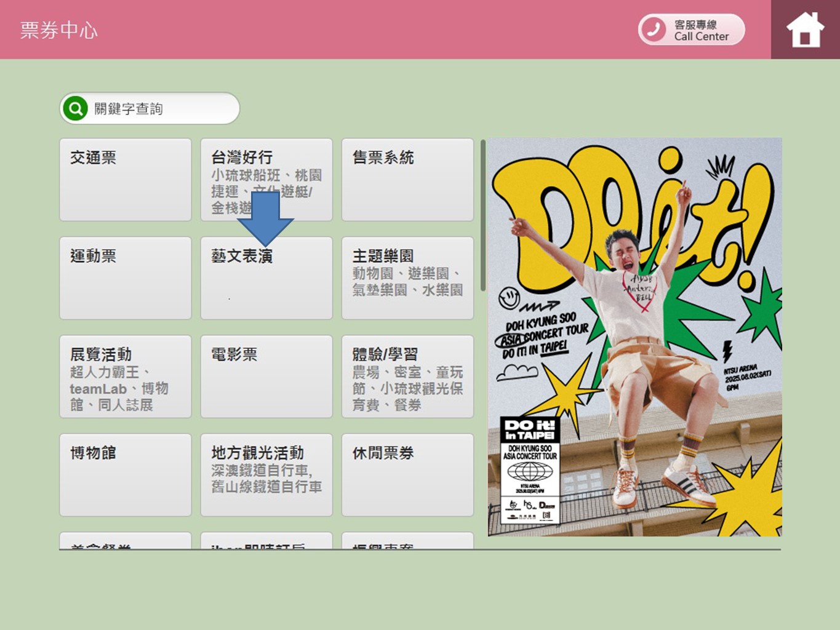Choose the 售票系統 tile
This screenshot has height=630, width=840.
click(407, 180)
